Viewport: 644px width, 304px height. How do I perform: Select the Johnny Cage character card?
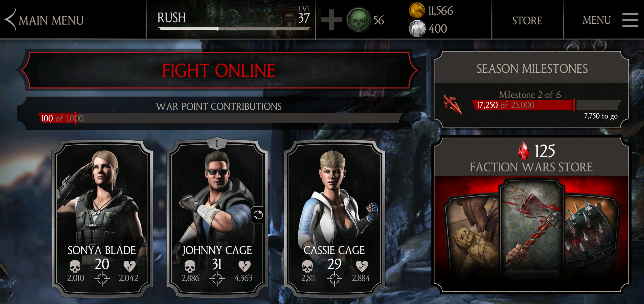[x=217, y=218]
